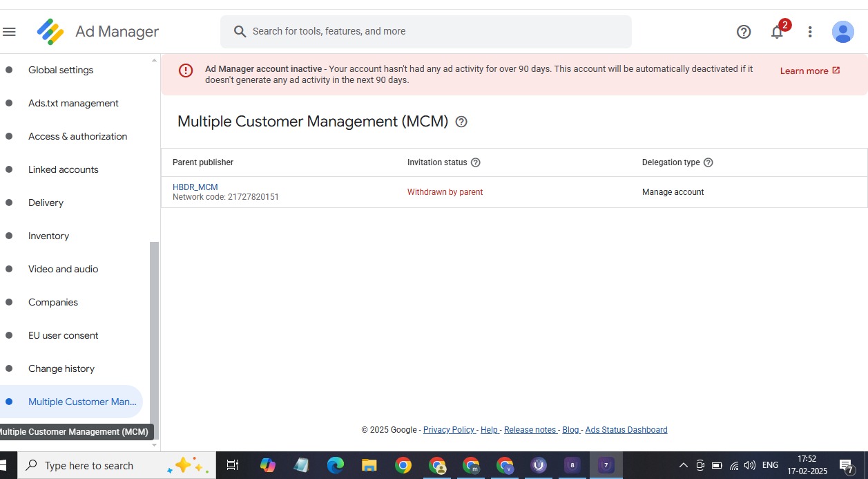Open the Help footer link

490,430
